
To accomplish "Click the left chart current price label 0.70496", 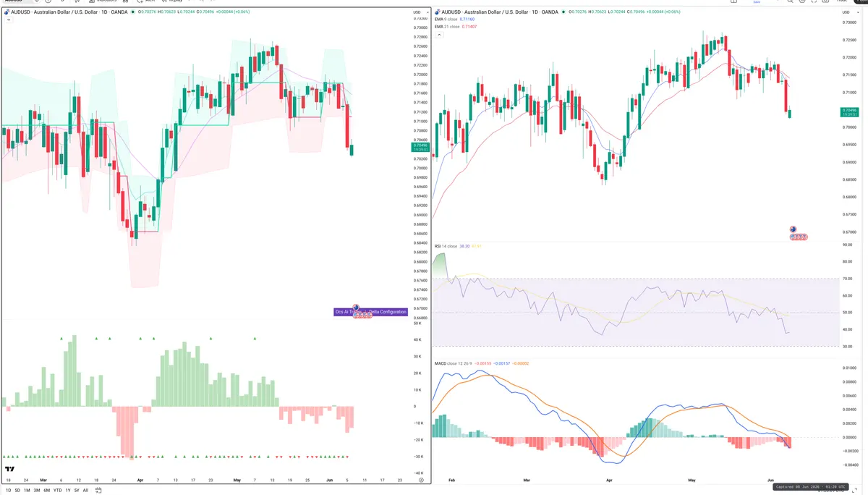I will coord(420,145).
